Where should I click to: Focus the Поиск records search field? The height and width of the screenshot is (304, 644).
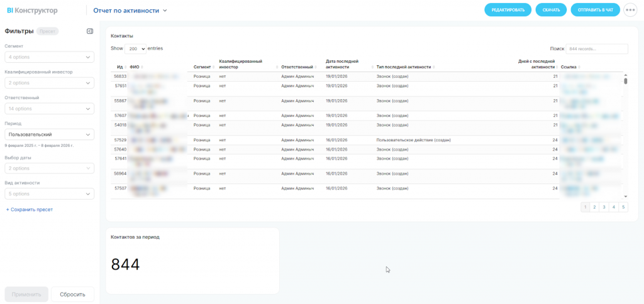point(596,48)
